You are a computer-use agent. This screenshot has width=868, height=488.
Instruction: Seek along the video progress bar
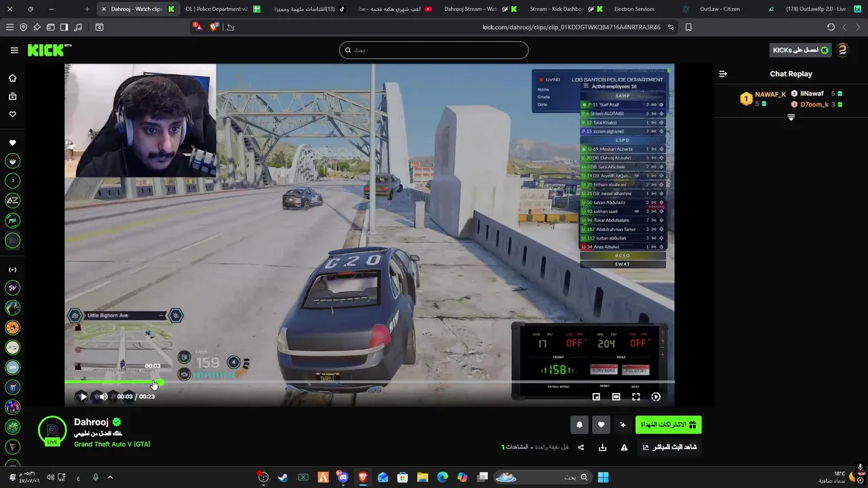[x=370, y=382]
